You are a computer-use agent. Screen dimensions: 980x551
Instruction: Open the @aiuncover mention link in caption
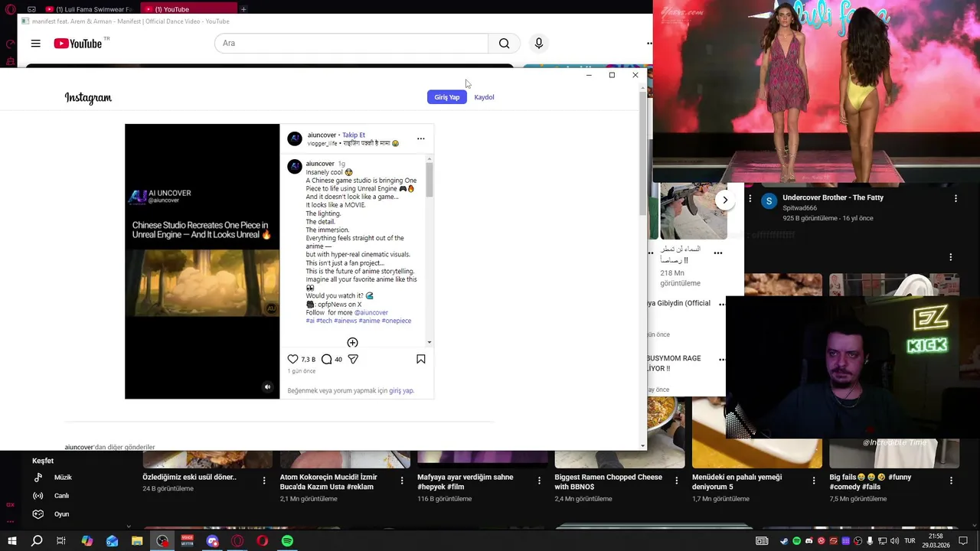coord(371,312)
